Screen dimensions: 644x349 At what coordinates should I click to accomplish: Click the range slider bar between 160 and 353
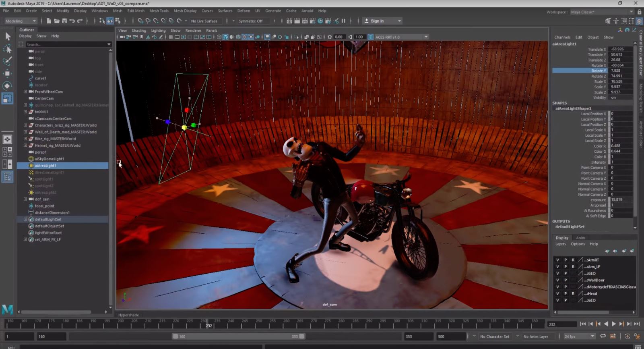pos(239,337)
